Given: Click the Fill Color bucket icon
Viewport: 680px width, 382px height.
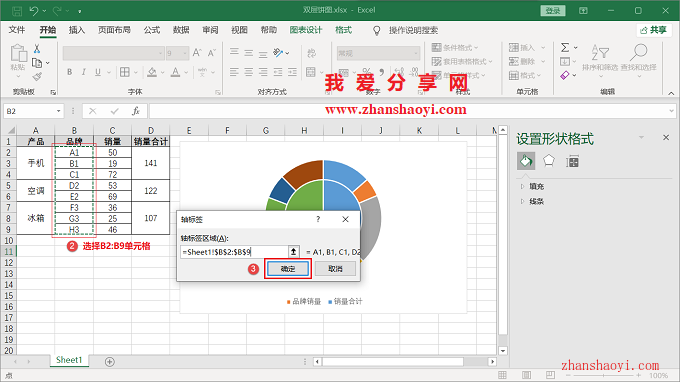Looking at the screenshot, I should [x=152, y=72].
